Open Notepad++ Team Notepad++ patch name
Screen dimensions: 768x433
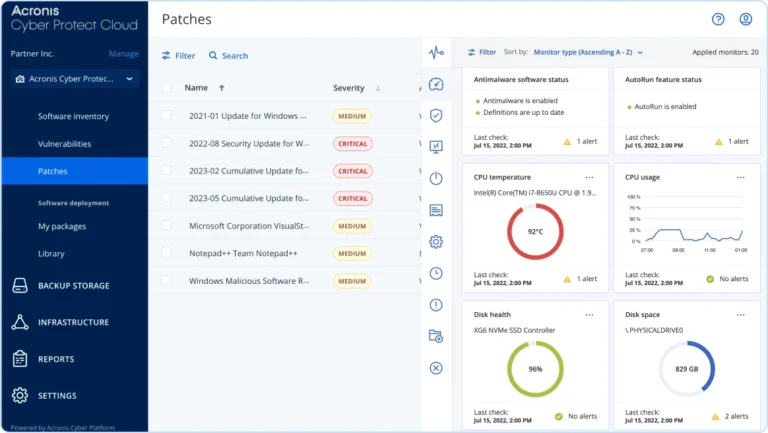243,253
